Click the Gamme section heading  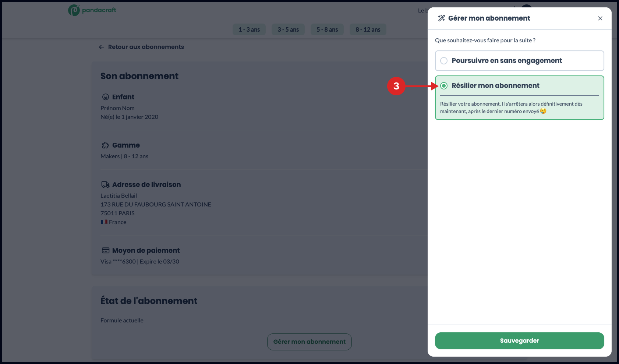tap(126, 145)
